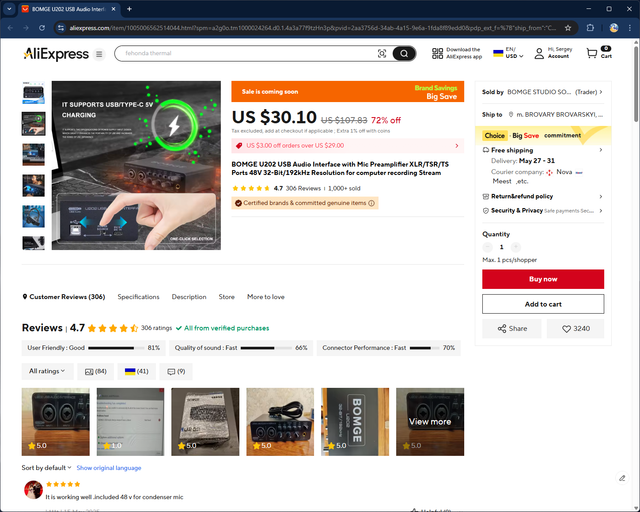Open the Account profile icon
Screen dimensions: 640x512
coord(539,53)
